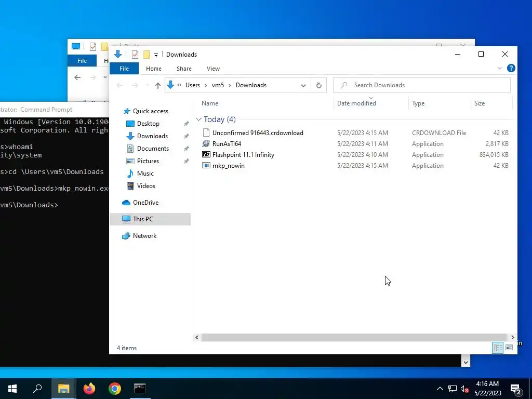Click the network tray icon

(453, 389)
